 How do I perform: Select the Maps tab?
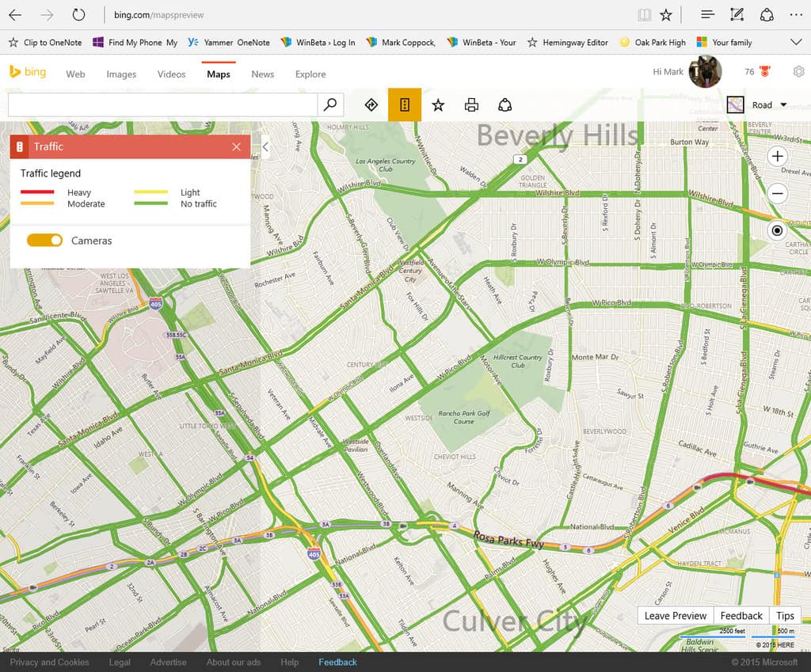pos(219,74)
